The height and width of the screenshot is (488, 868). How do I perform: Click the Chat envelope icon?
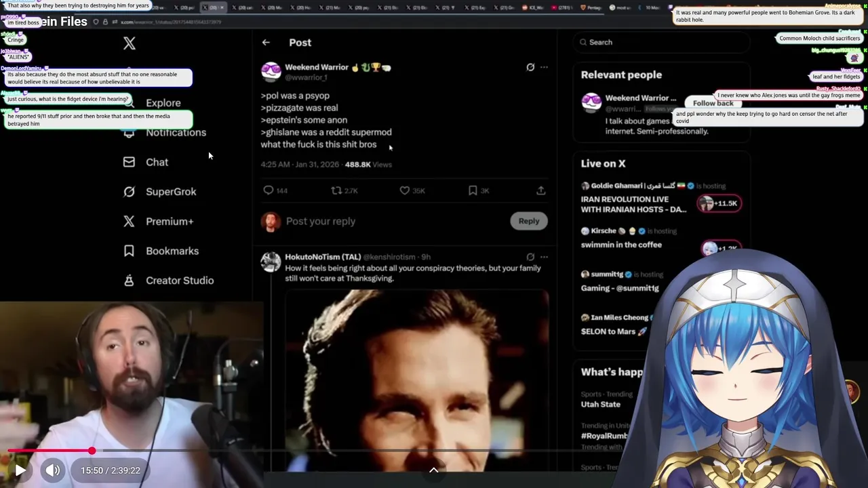pos(129,162)
